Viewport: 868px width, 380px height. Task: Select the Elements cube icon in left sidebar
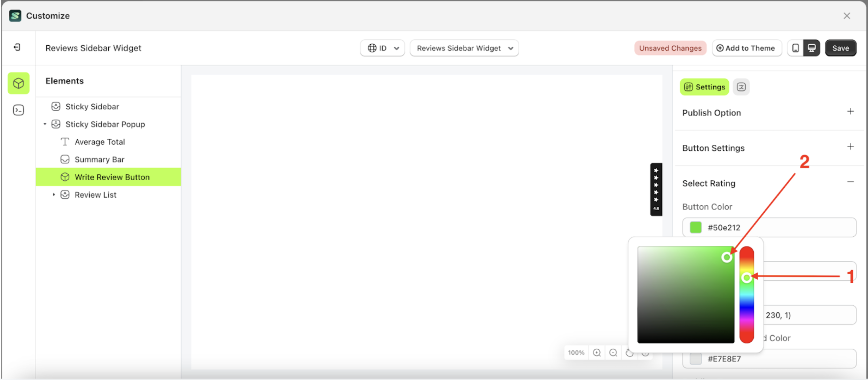tap(18, 83)
